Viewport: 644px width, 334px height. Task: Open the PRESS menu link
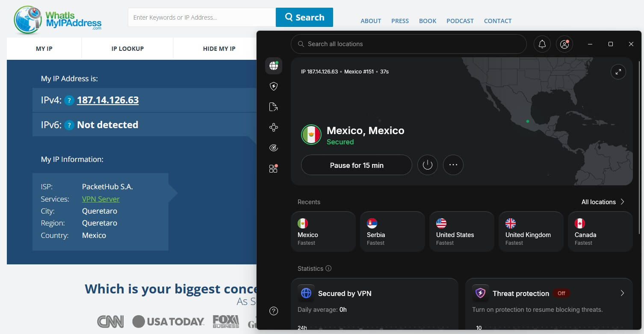[400, 21]
